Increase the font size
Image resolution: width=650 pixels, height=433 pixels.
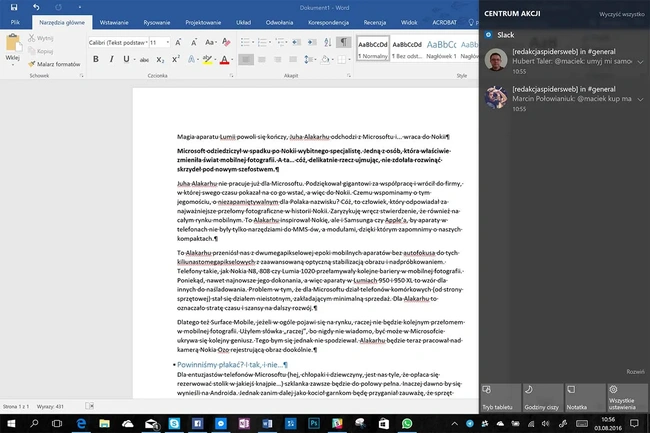[178, 42]
